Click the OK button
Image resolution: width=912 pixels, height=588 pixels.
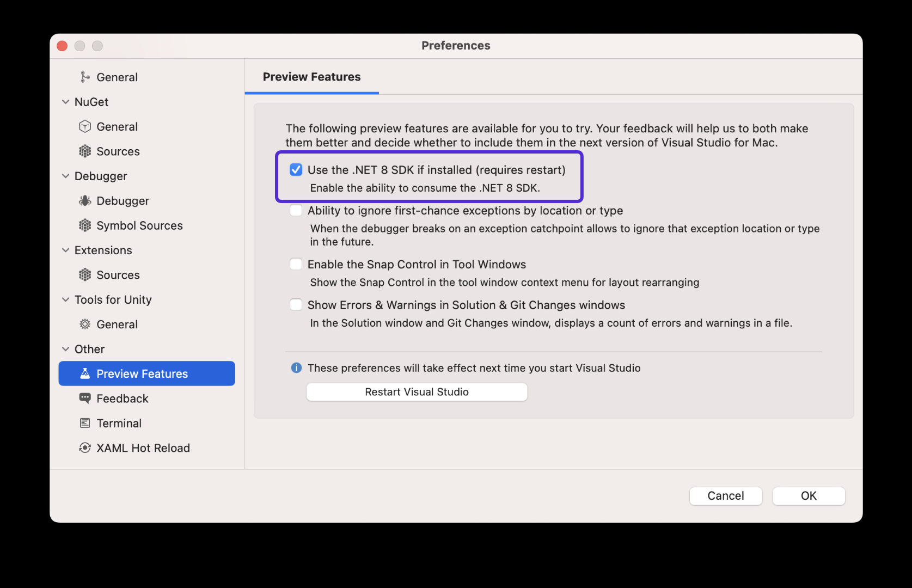809,496
